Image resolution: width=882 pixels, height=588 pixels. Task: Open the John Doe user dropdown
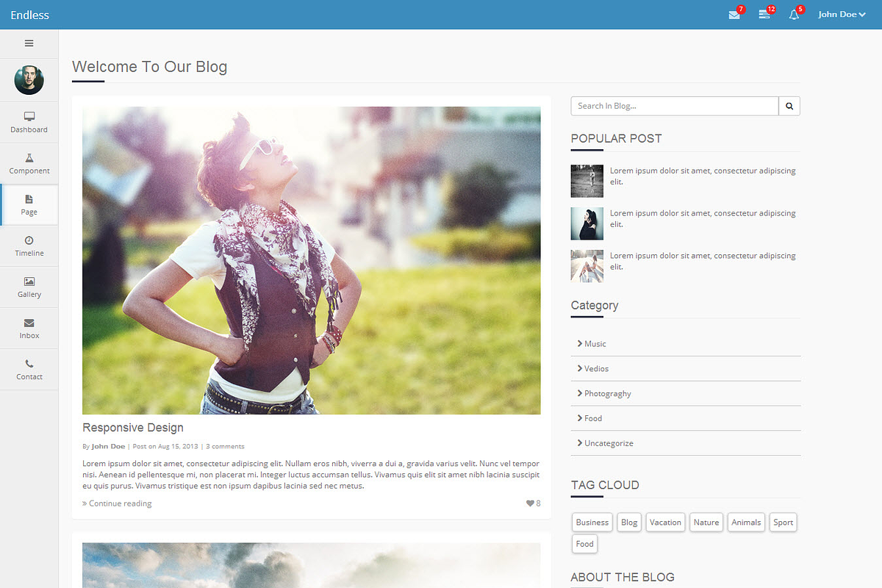point(842,14)
